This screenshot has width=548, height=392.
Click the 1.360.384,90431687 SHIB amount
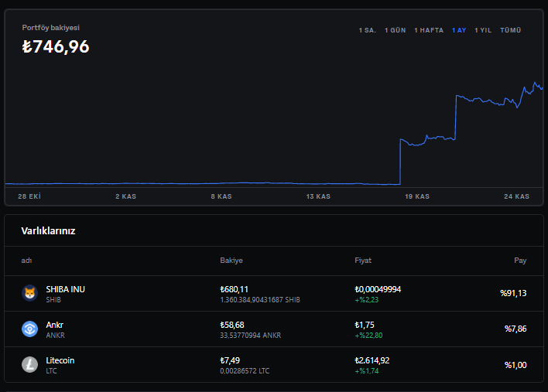(x=260, y=300)
